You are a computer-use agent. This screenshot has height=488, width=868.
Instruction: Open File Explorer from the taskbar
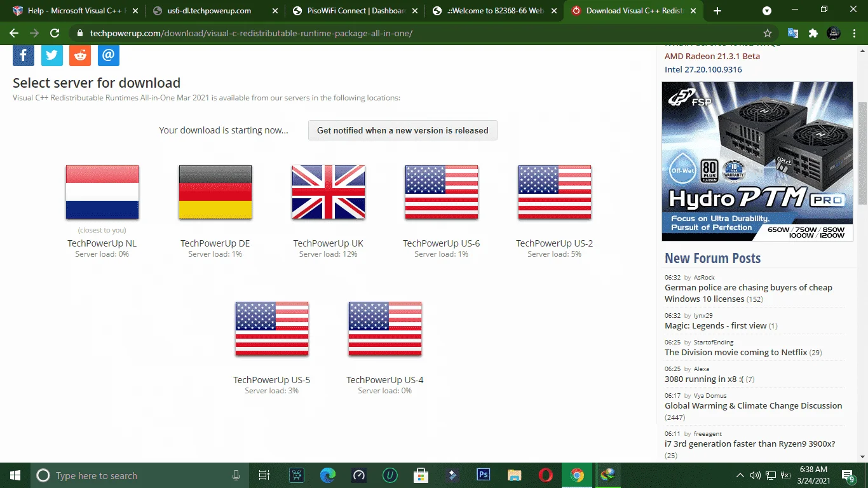click(x=514, y=475)
